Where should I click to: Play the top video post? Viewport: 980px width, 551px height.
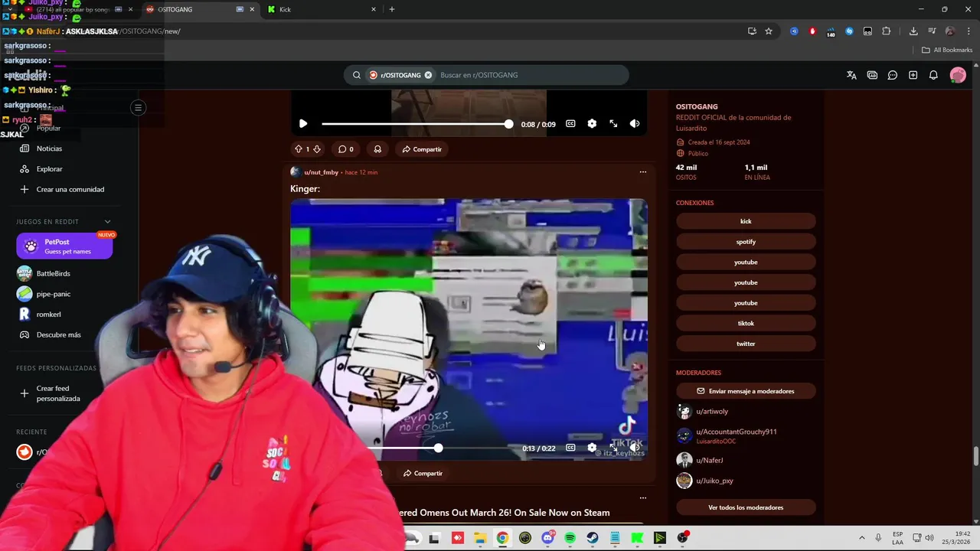point(303,124)
